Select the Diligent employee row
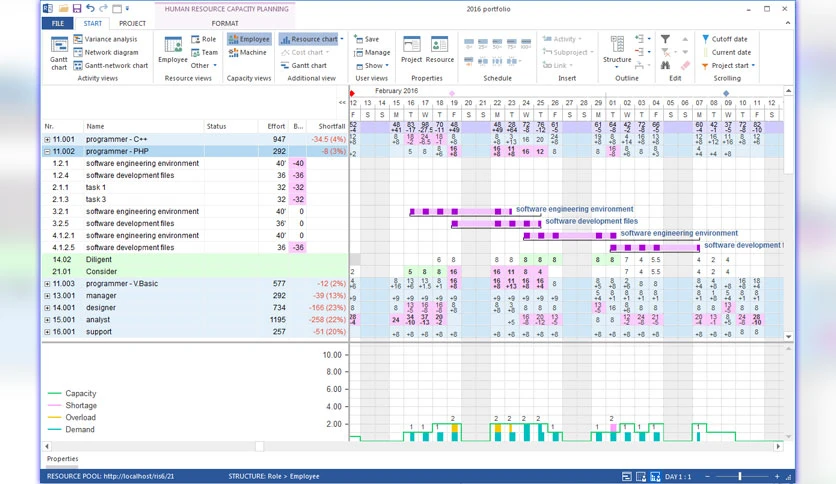The width and height of the screenshot is (836, 484). [195, 260]
